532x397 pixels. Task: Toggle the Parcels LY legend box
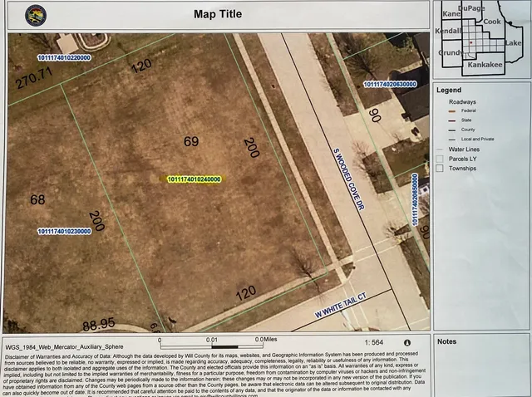pos(441,159)
